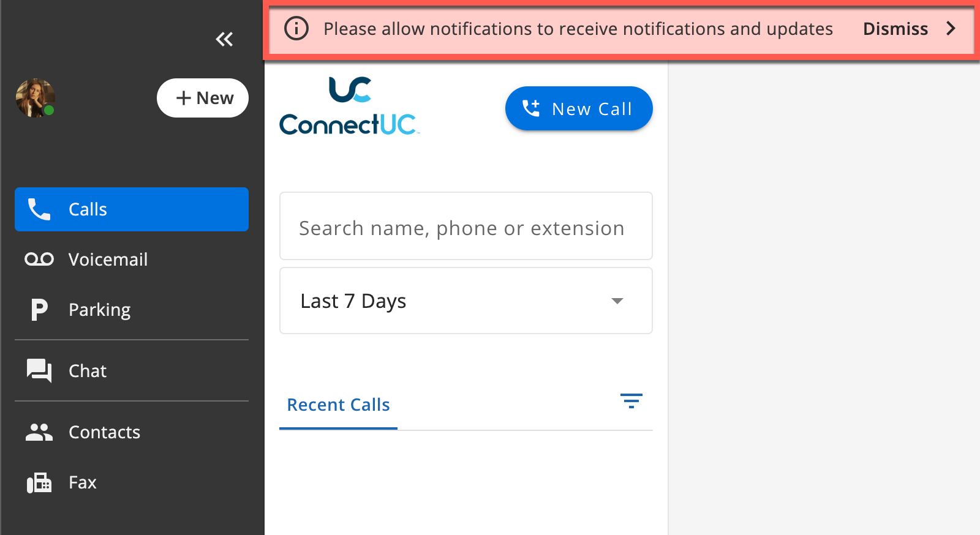Click the + New button

(x=203, y=98)
